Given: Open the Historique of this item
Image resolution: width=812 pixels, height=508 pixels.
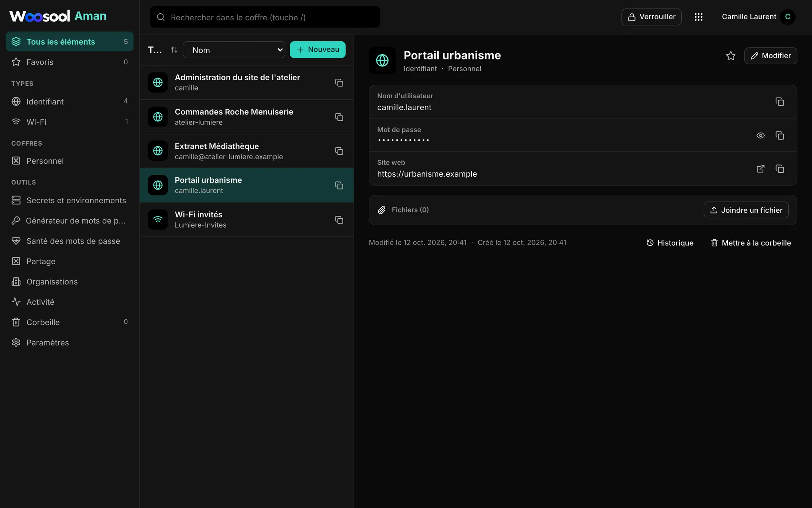Looking at the screenshot, I should click(x=670, y=243).
